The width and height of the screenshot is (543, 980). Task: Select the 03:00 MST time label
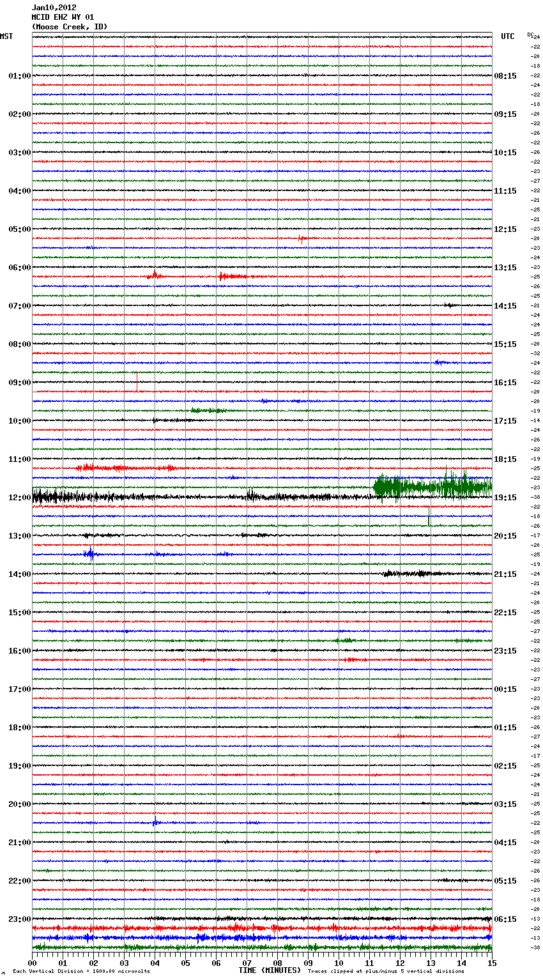(19, 153)
